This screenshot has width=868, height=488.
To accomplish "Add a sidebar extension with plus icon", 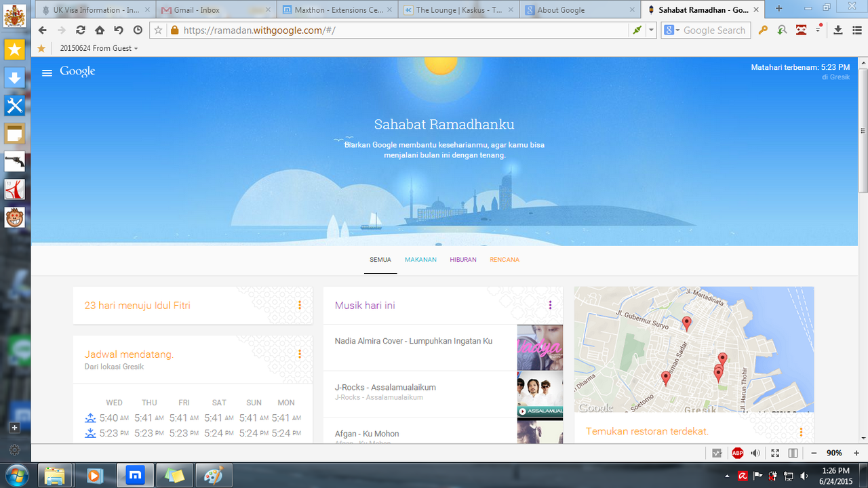I will tap(15, 428).
